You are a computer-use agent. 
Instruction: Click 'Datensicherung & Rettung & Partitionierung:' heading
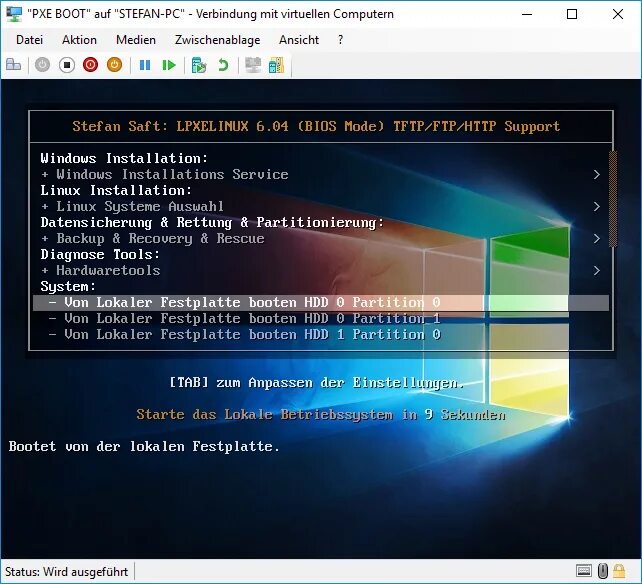coord(212,223)
